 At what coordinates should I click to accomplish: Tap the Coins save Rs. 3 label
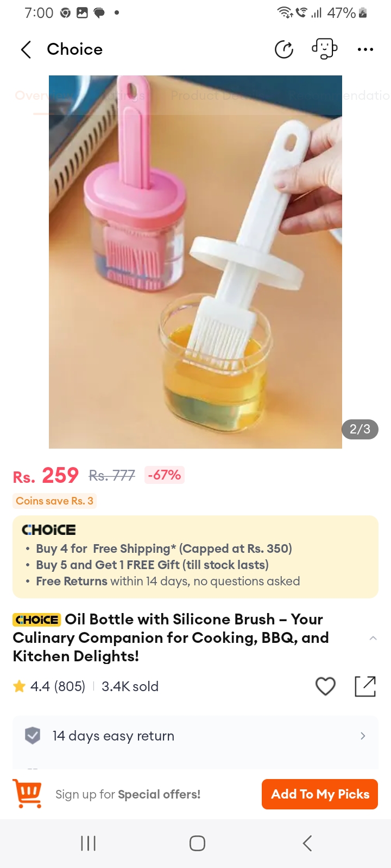click(54, 501)
